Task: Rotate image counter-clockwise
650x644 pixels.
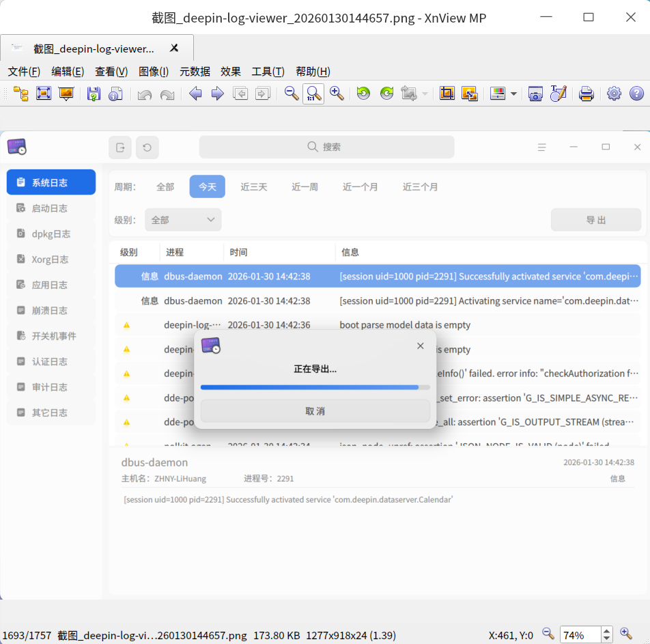Action: coord(363,94)
